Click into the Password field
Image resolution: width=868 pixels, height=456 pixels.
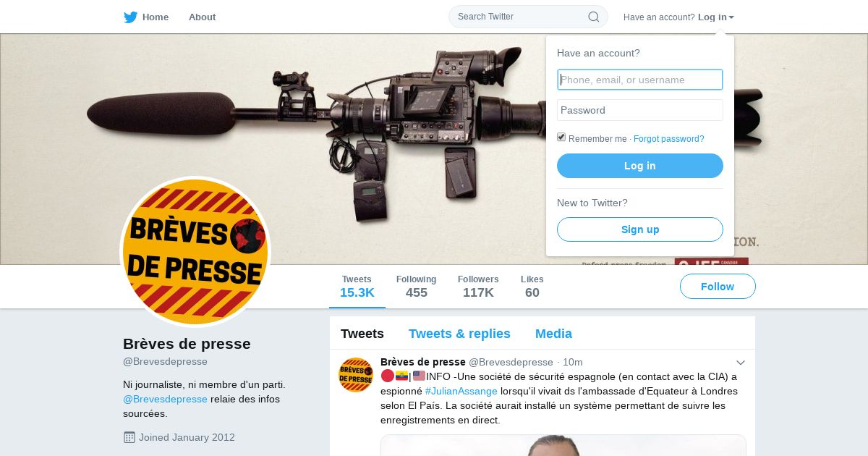(640, 110)
